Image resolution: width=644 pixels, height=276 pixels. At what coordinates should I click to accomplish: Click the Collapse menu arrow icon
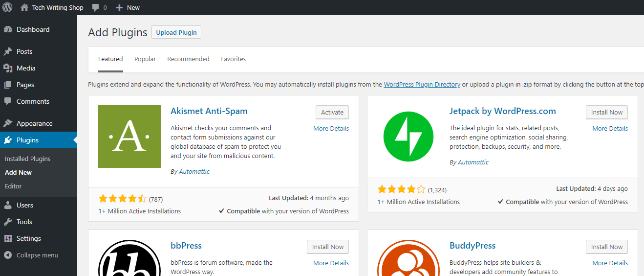pos(8,255)
